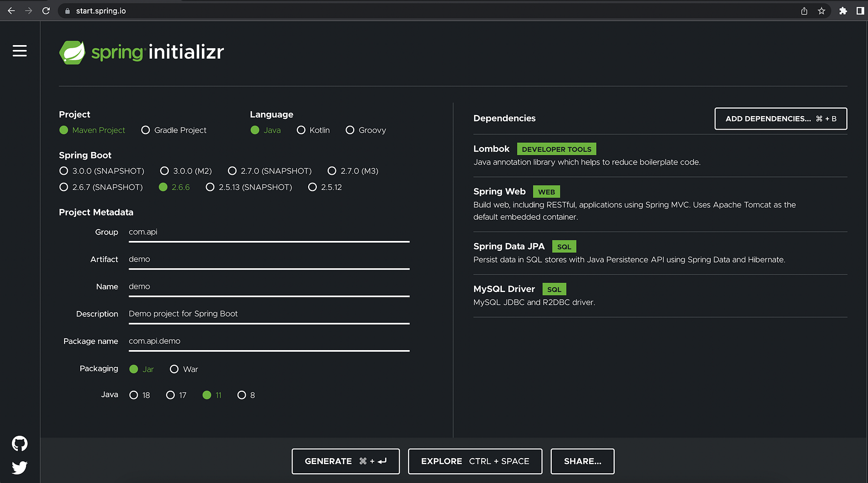Select Java version 8
Screen dimensions: 868x483
click(246, 395)
